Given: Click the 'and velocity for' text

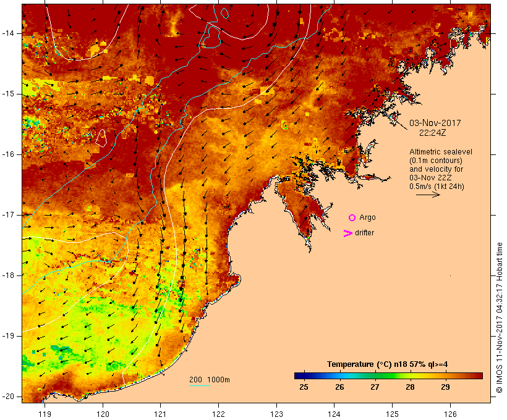Looking at the screenshot, I should coord(436,169).
